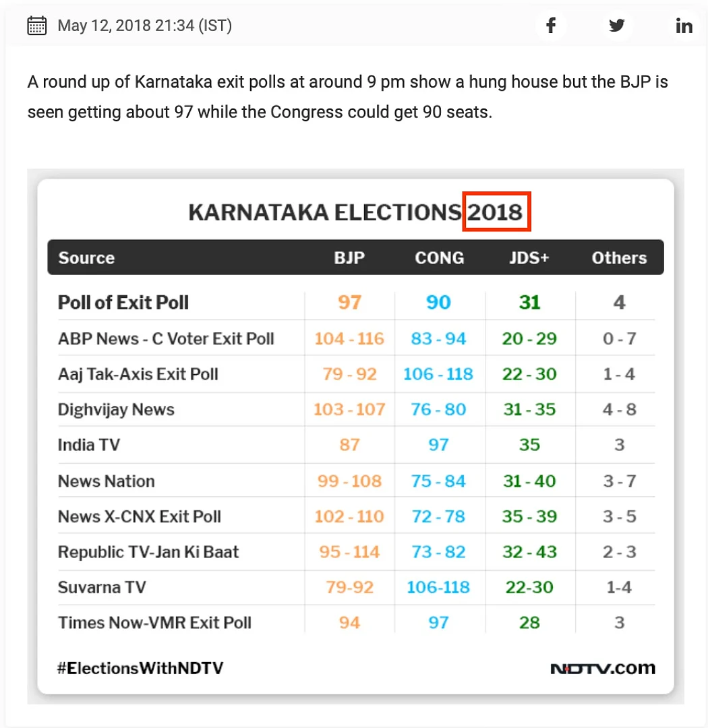Click the May 12, 2018 timestamp
708x728 pixels.
pyautogui.click(x=145, y=25)
